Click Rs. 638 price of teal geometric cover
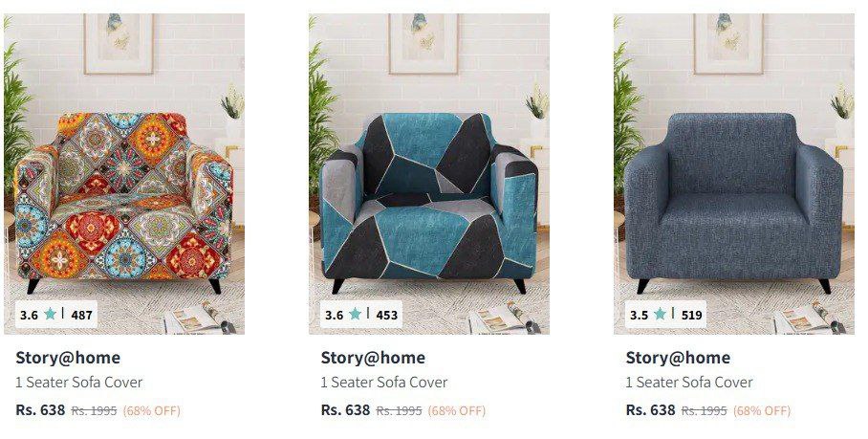 [345, 410]
